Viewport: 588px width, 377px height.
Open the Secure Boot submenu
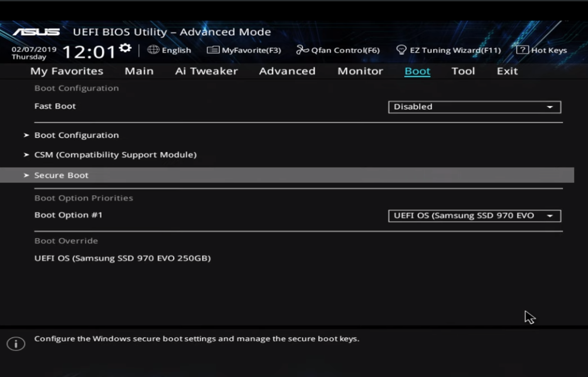point(62,175)
